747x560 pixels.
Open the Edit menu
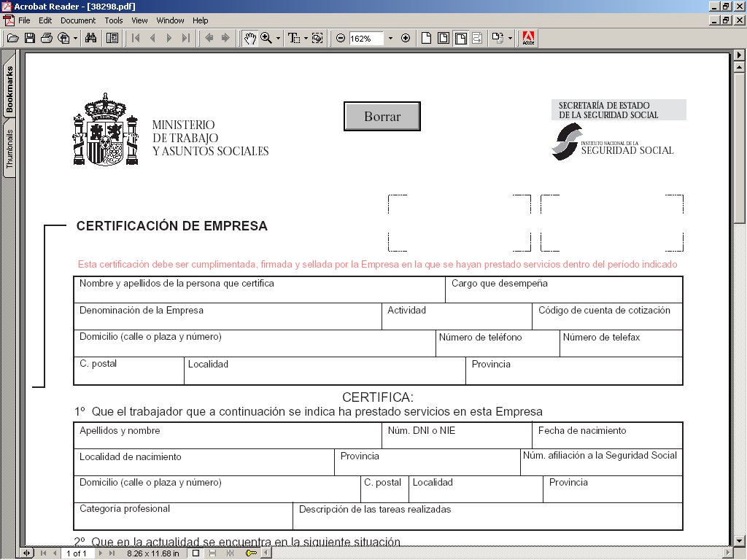(x=45, y=20)
